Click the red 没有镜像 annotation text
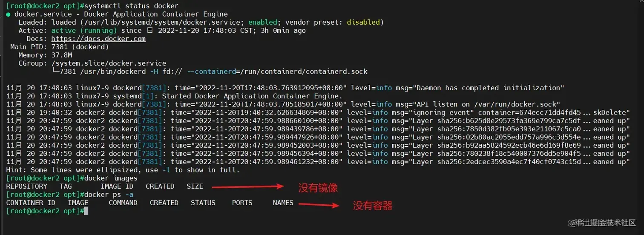 318,188
